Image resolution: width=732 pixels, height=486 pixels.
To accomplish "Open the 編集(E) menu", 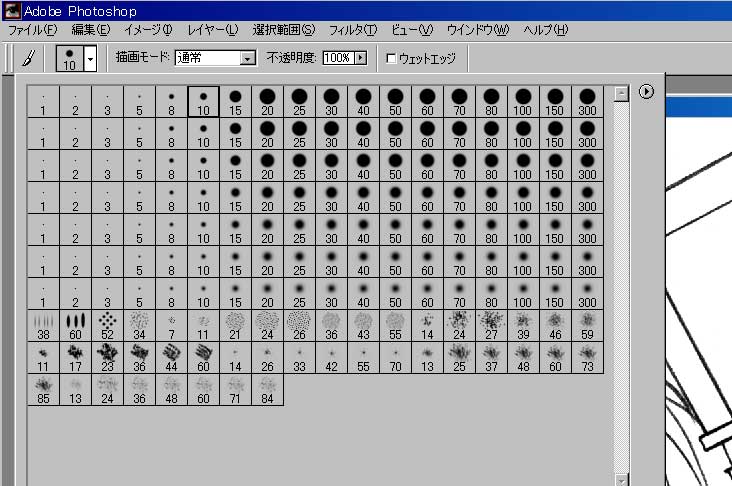I will click(91, 30).
